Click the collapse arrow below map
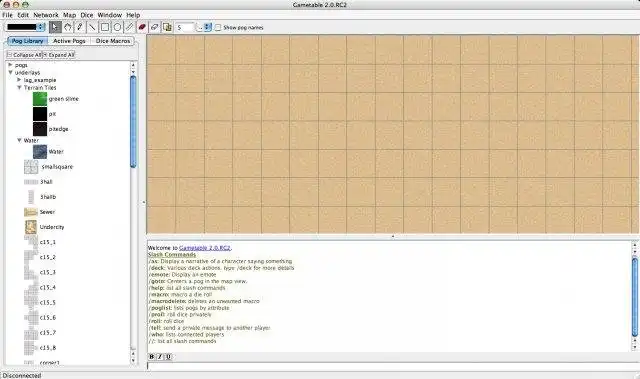The height and width of the screenshot is (379, 640). 393,236
